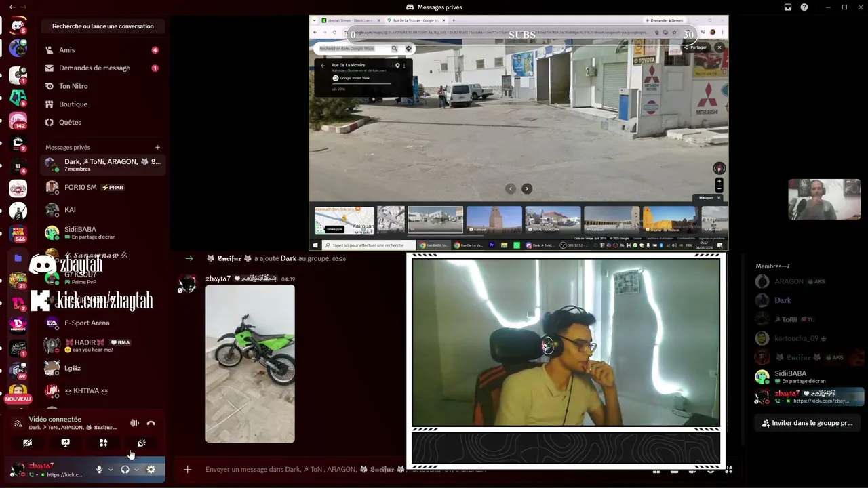The width and height of the screenshot is (868, 488).
Task: Close Street View in shared Maps
Action: pyautogui.click(x=719, y=47)
